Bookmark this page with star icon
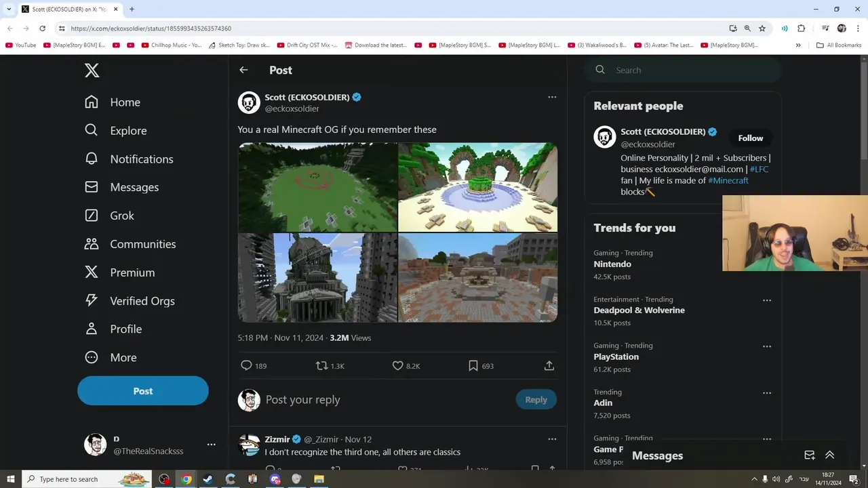Screen dimensions: 868x488 762,28
